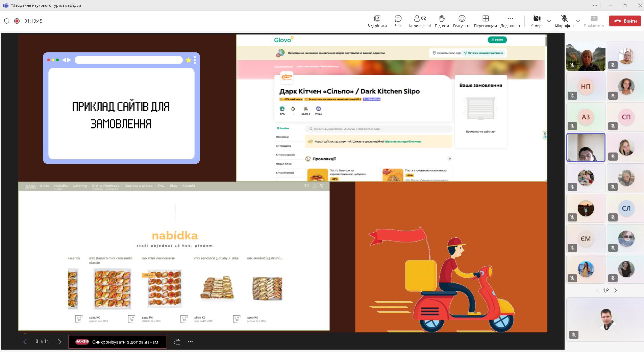644x352 pixels.
Task: Go to the next slide
Action: [x=60, y=342]
